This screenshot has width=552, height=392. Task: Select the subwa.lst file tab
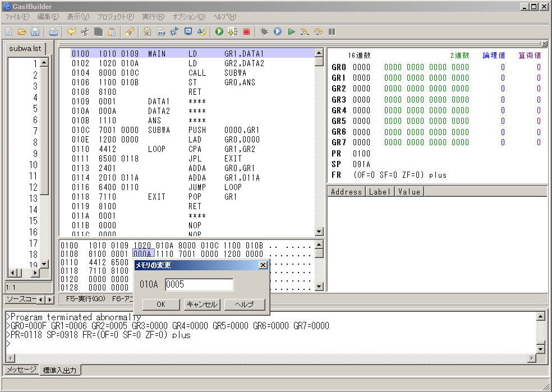(25, 48)
